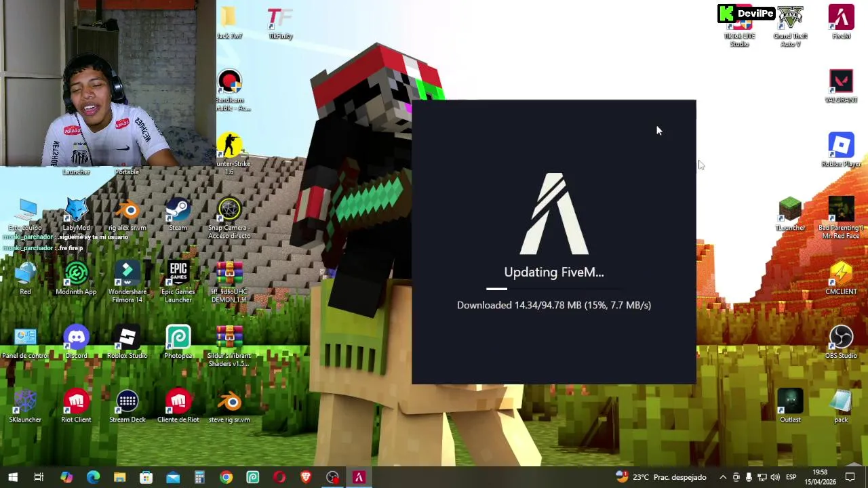868x488 pixels.
Task: Open the Panel de control icon
Action: coord(25,342)
